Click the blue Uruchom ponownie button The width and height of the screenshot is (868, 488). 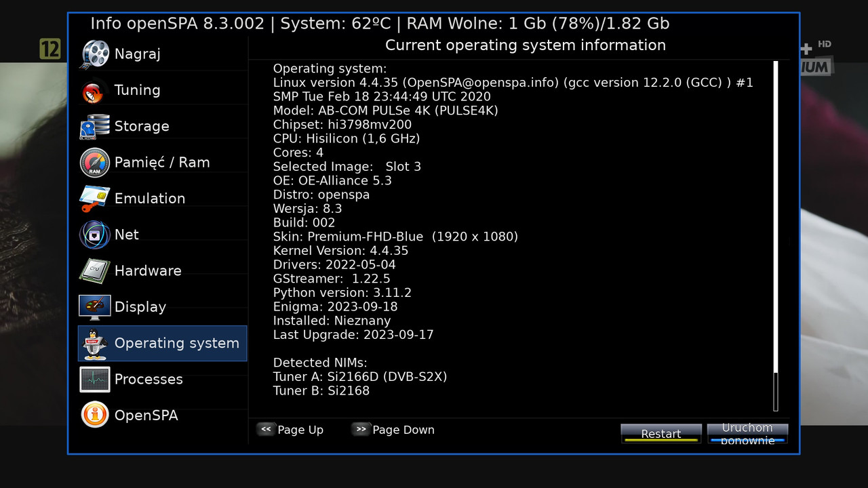point(747,434)
